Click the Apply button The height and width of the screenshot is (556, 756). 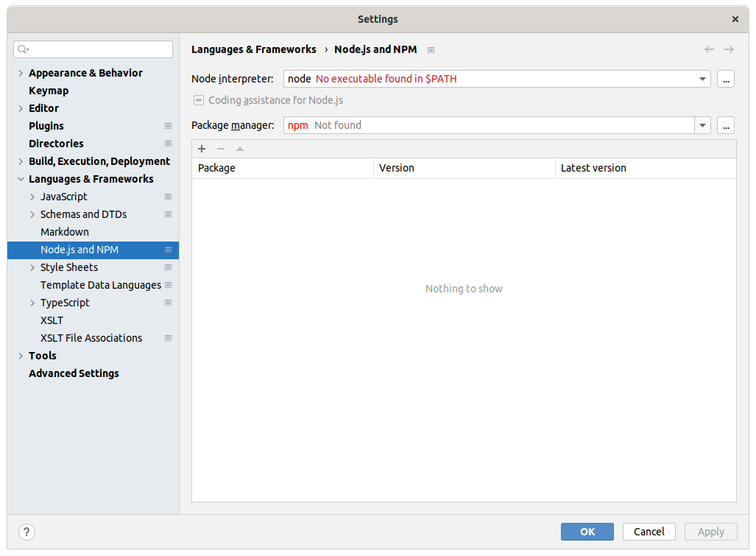pos(710,532)
